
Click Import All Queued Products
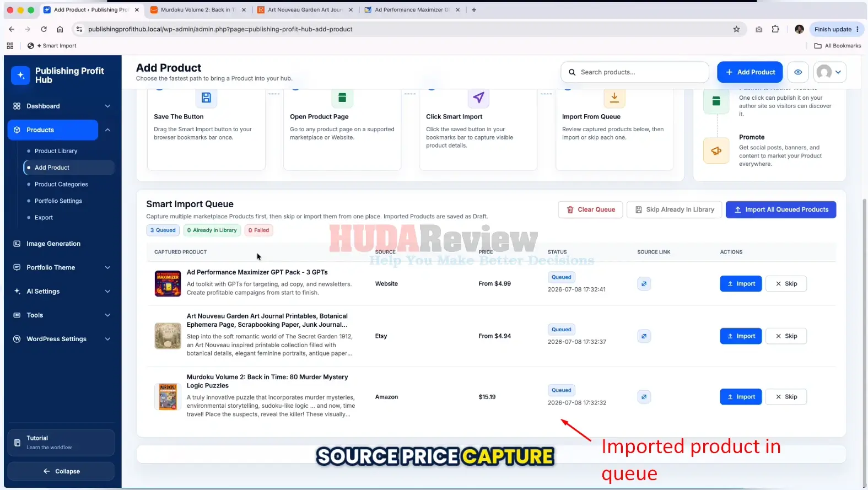(x=781, y=209)
